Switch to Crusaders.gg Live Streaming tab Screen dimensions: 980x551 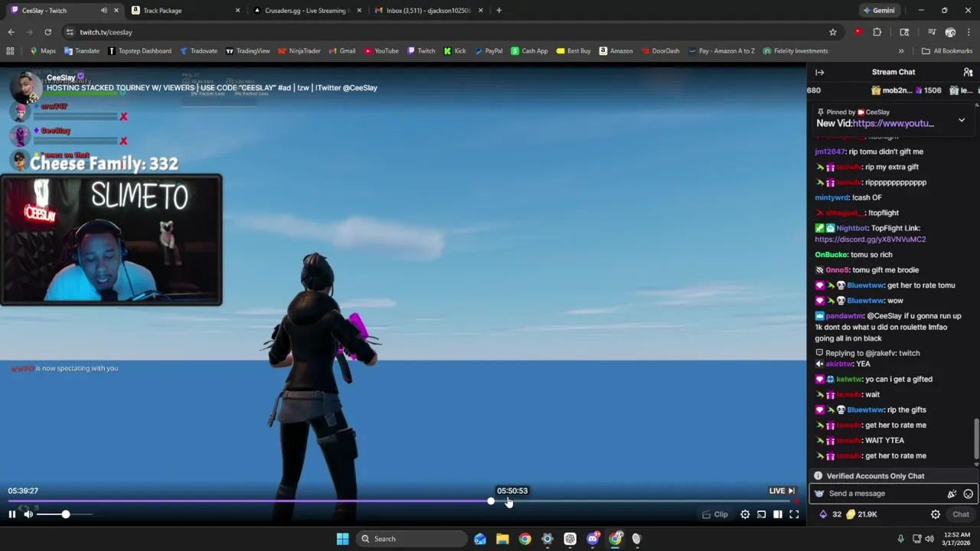[306, 11]
